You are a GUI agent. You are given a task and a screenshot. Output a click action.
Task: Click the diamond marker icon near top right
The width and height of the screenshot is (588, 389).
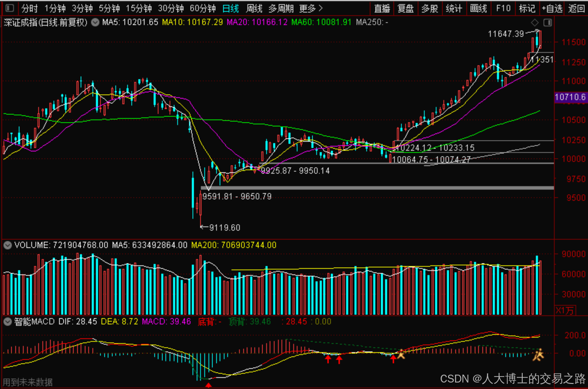[535, 23]
